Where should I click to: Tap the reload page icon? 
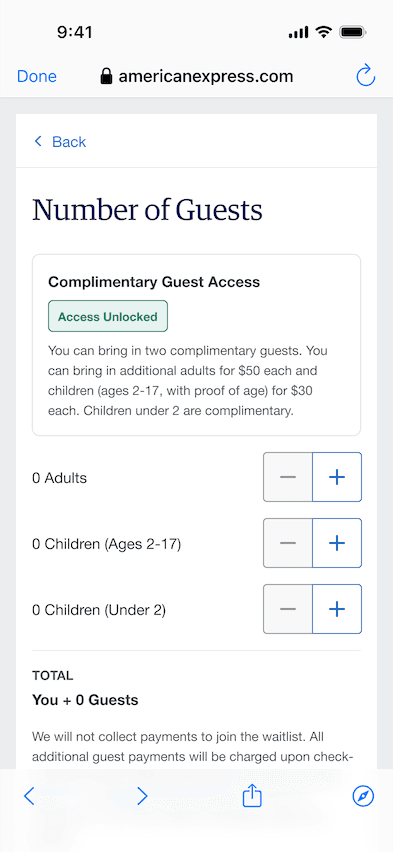click(x=366, y=76)
